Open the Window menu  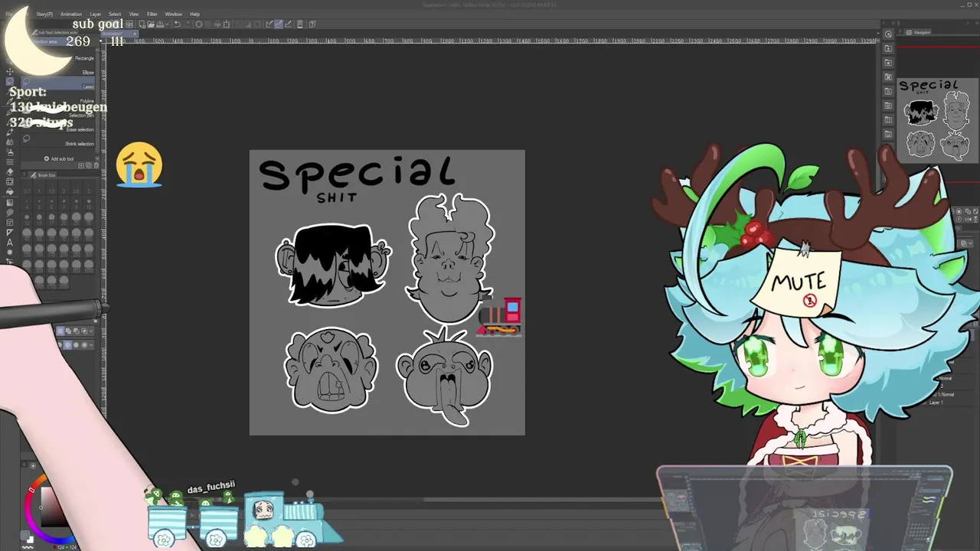click(x=174, y=14)
